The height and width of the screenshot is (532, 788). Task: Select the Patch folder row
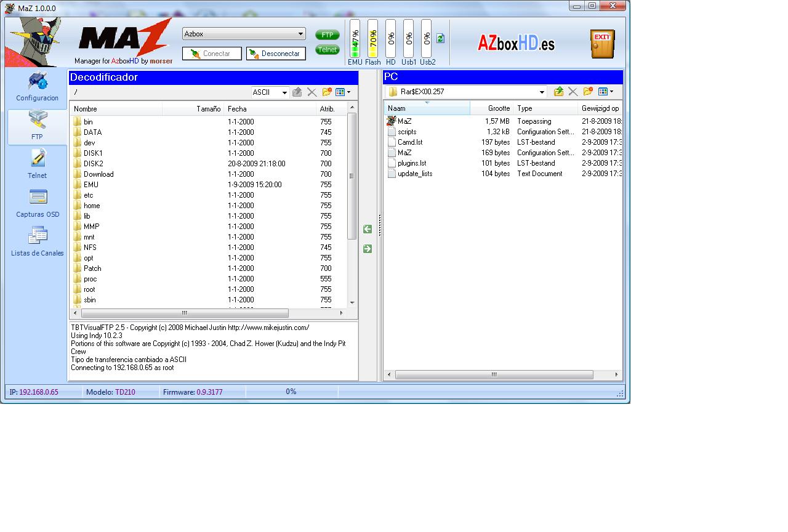point(209,268)
